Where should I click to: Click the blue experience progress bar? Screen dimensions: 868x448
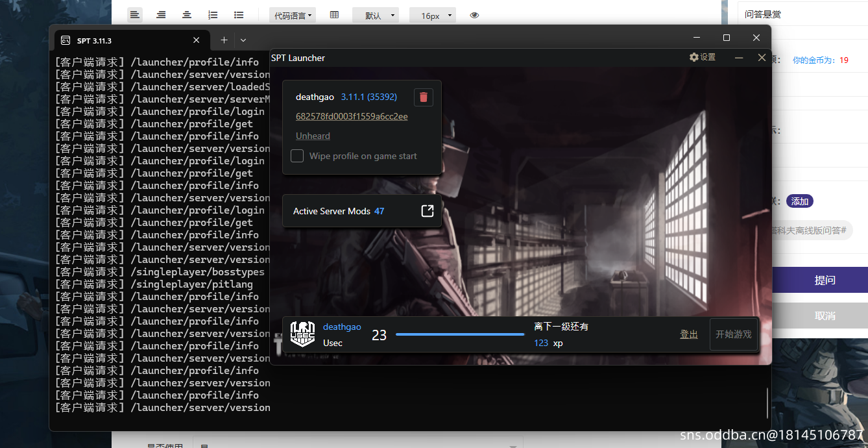(460, 334)
